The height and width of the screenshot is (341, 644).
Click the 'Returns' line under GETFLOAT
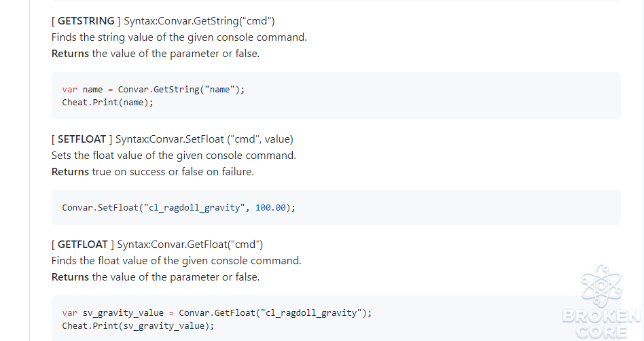coord(156,277)
